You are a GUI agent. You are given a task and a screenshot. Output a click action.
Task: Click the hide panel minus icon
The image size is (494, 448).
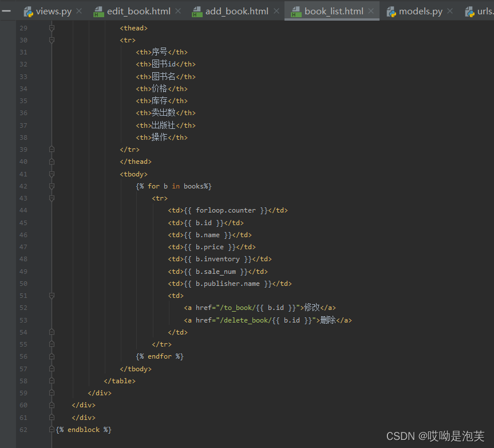pyautogui.click(x=6, y=11)
